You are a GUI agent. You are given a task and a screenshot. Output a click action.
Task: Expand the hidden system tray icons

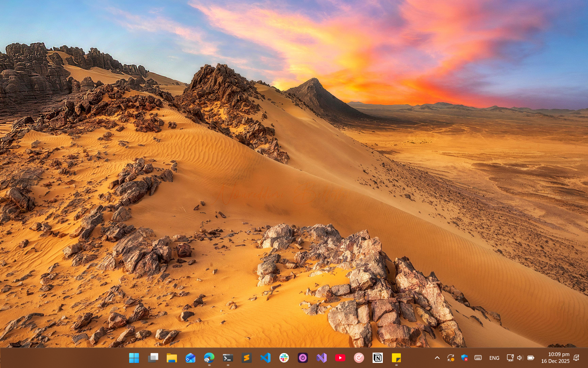[x=437, y=358]
